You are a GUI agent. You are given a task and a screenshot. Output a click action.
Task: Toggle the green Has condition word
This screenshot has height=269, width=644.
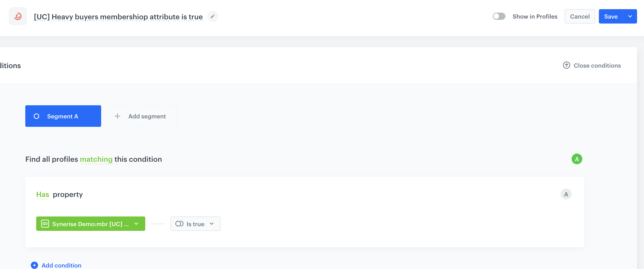(42, 194)
